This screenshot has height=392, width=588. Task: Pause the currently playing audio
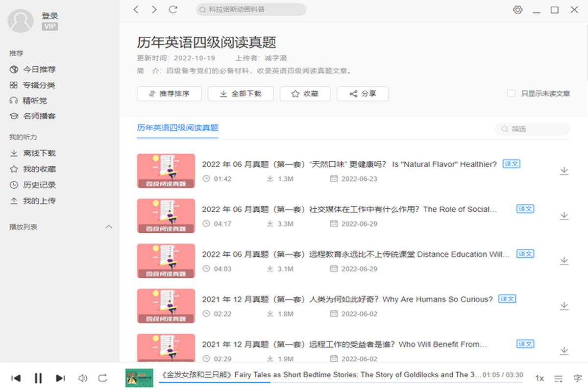[38, 378]
